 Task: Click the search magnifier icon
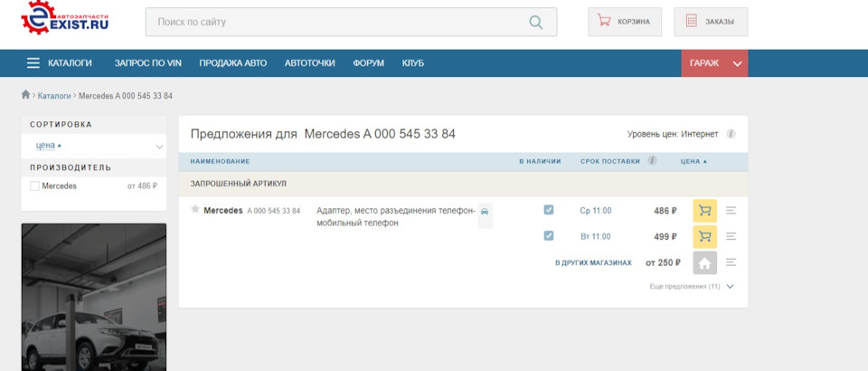click(x=536, y=22)
